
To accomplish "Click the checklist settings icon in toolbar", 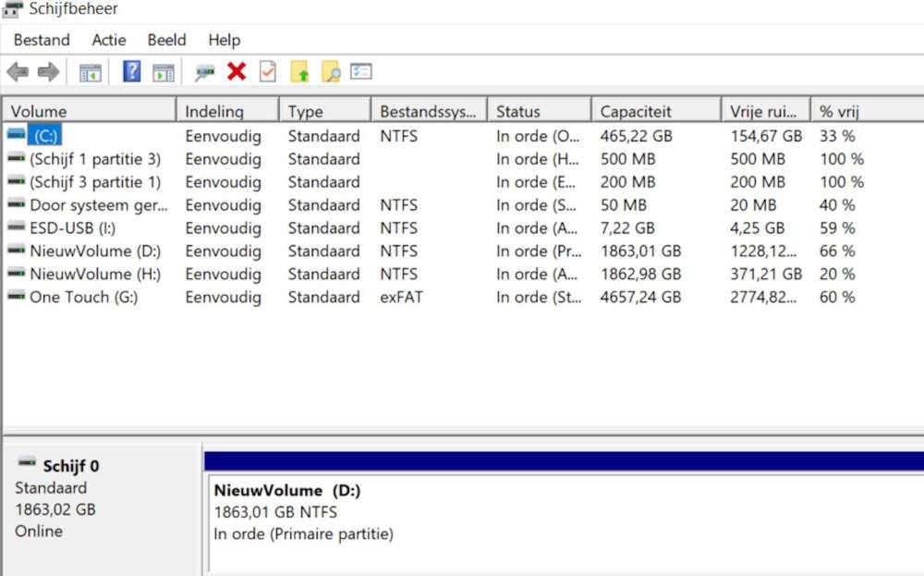I will click(x=360, y=72).
